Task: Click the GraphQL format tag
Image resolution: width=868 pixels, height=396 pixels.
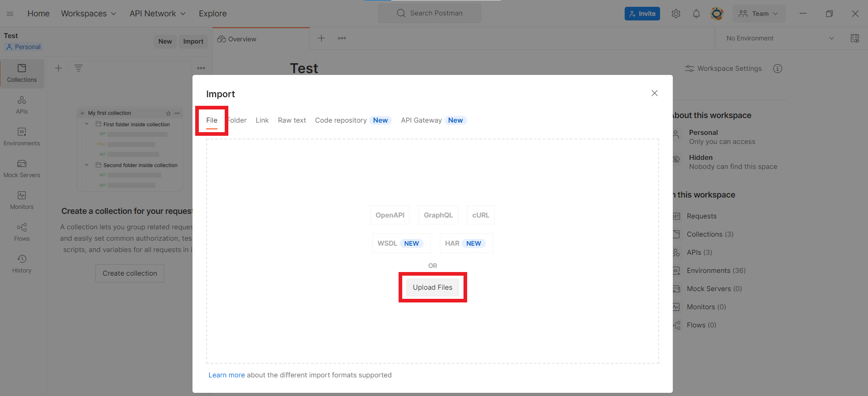Action: 439,215
